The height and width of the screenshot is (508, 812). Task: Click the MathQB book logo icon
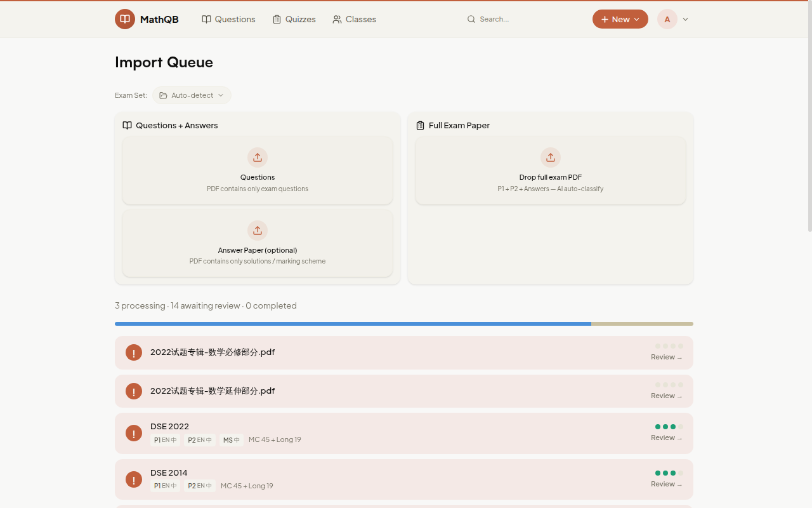pyautogui.click(x=125, y=19)
